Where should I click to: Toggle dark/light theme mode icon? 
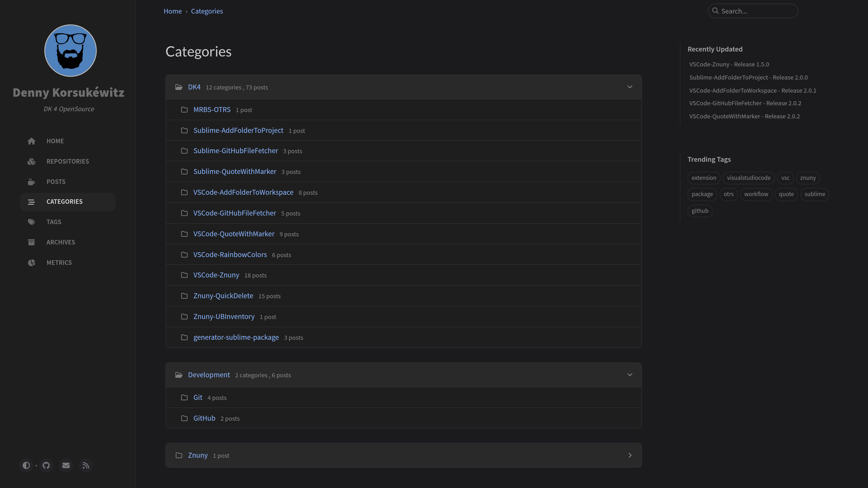26,465
